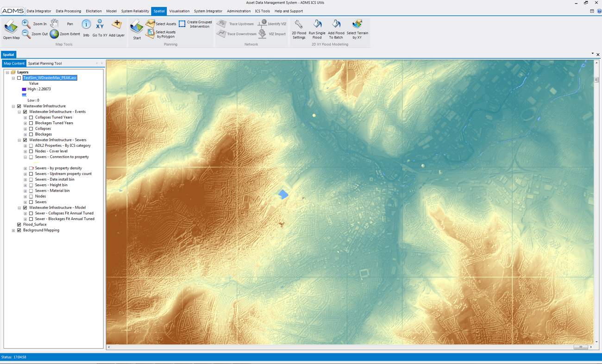
Task: Click Create Grouped Intervention
Action: point(195,24)
